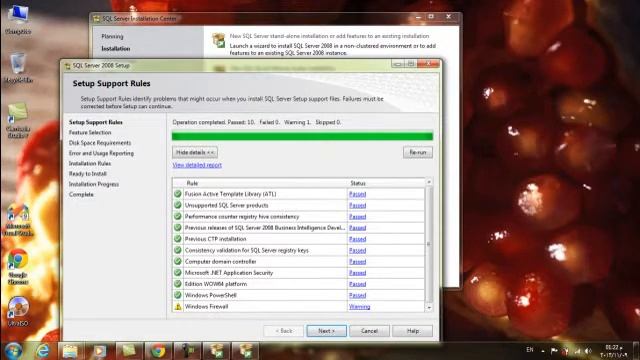Click volume speaker icon in system tray
640x360 pixels.
pos(588,351)
